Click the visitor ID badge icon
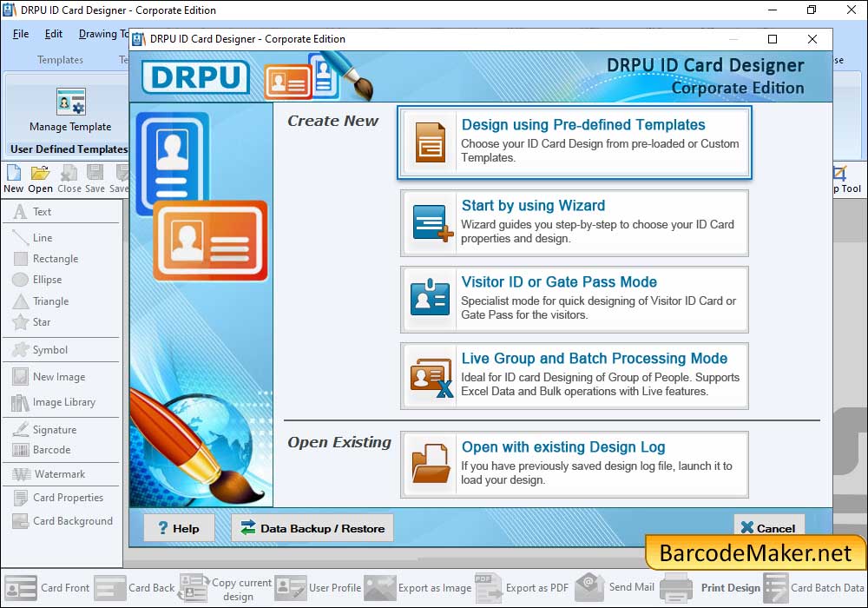 pyautogui.click(x=431, y=297)
